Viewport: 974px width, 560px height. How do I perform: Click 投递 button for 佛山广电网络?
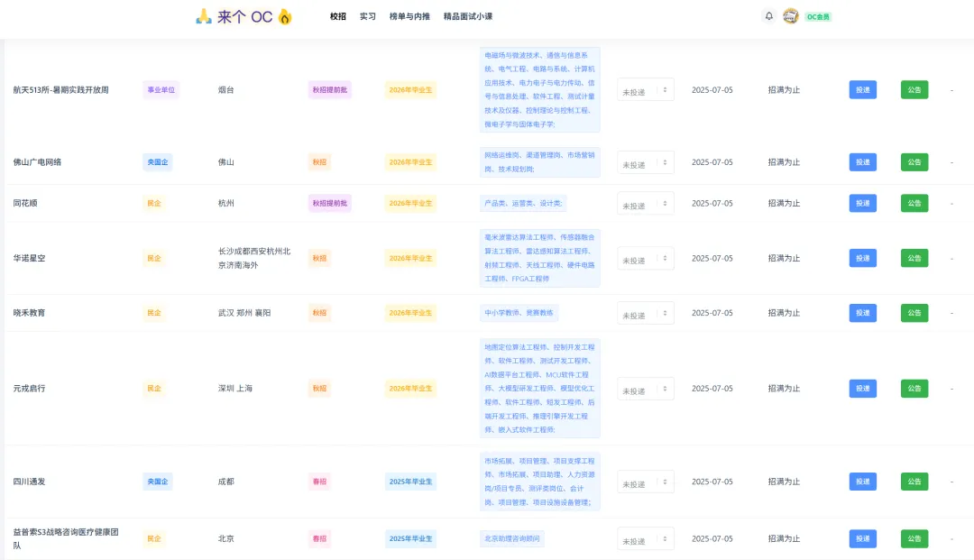tap(863, 162)
